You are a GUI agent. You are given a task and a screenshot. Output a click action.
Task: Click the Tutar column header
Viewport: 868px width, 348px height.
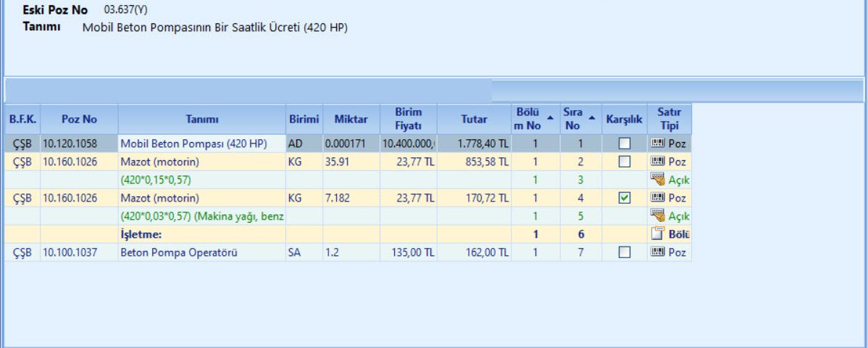coord(474,120)
